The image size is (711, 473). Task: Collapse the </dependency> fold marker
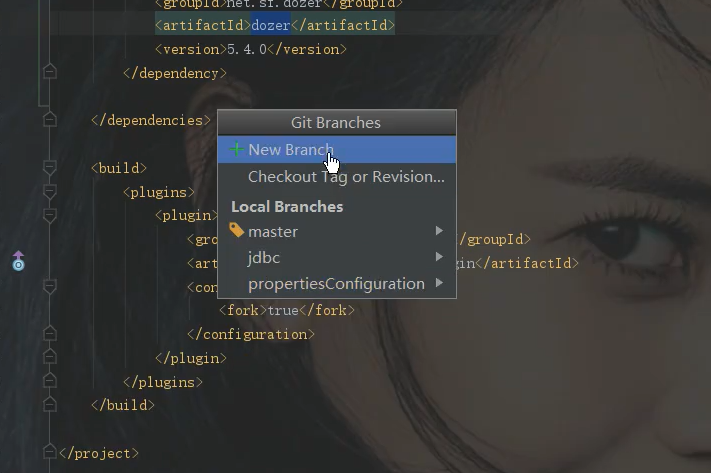point(49,72)
